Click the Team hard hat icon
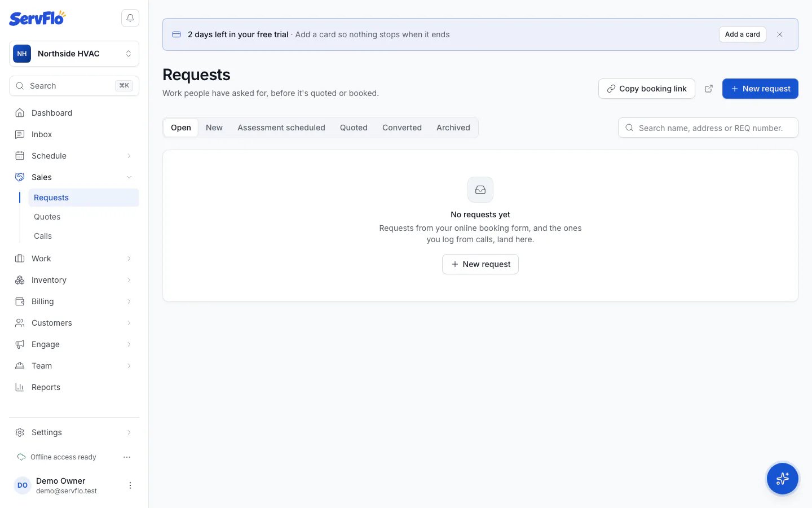812x508 pixels. pyautogui.click(x=20, y=366)
